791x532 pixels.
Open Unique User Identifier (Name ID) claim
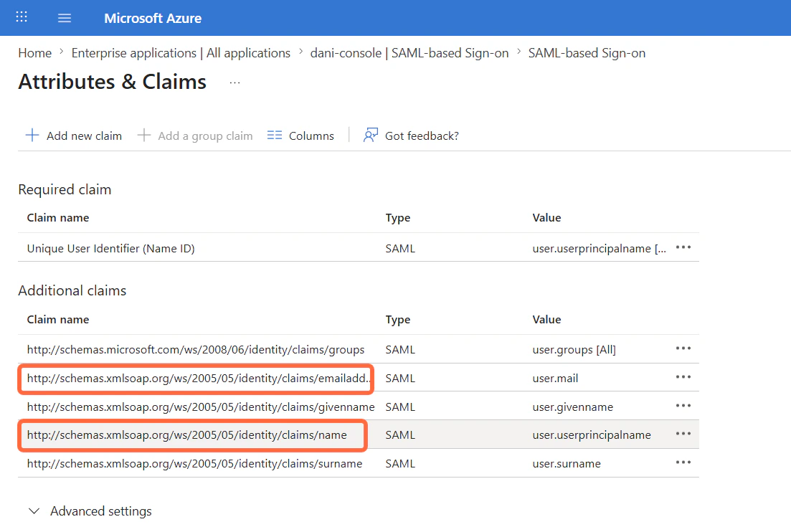tap(110, 248)
